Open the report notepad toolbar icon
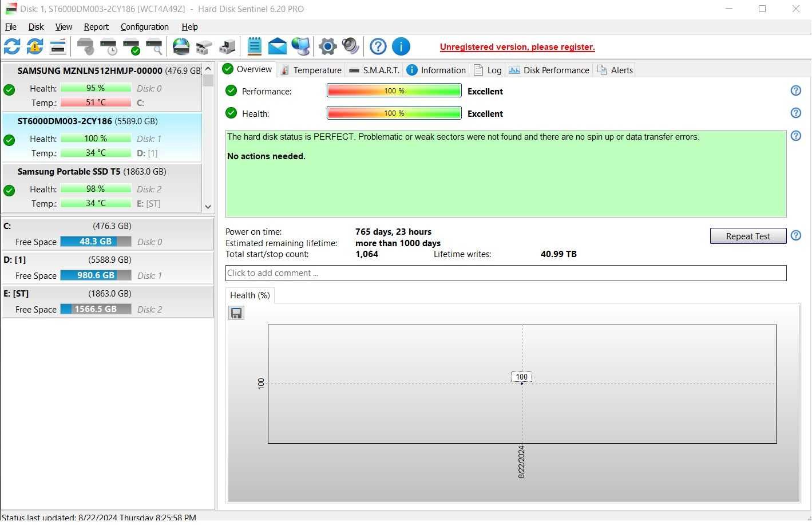Image resolution: width=812 pixels, height=525 pixels. coord(254,46)
